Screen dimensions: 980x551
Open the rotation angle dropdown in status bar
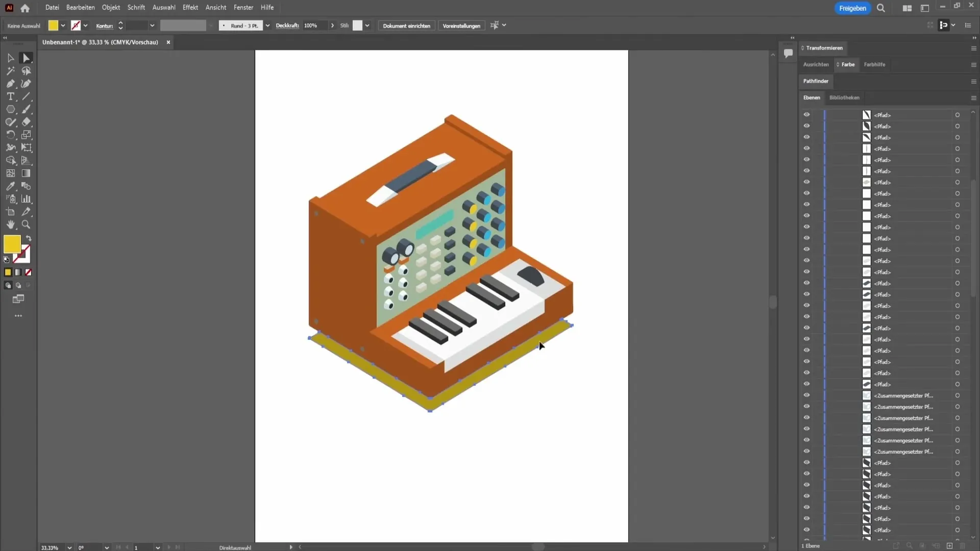107,547
